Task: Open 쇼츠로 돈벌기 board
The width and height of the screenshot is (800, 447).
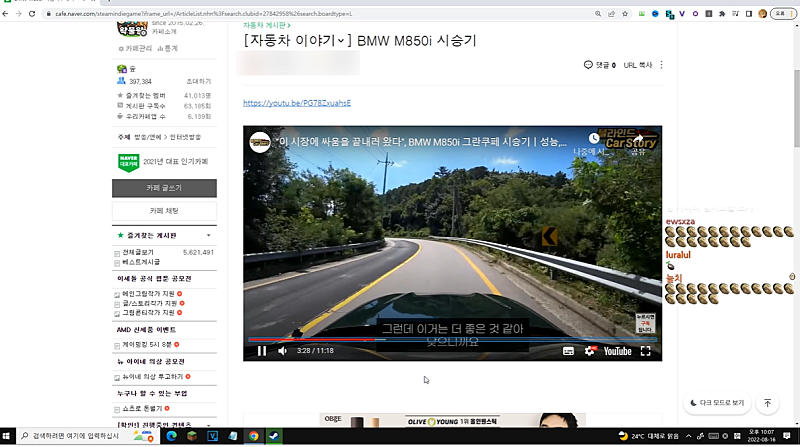Action: click(x=142, y=409)
